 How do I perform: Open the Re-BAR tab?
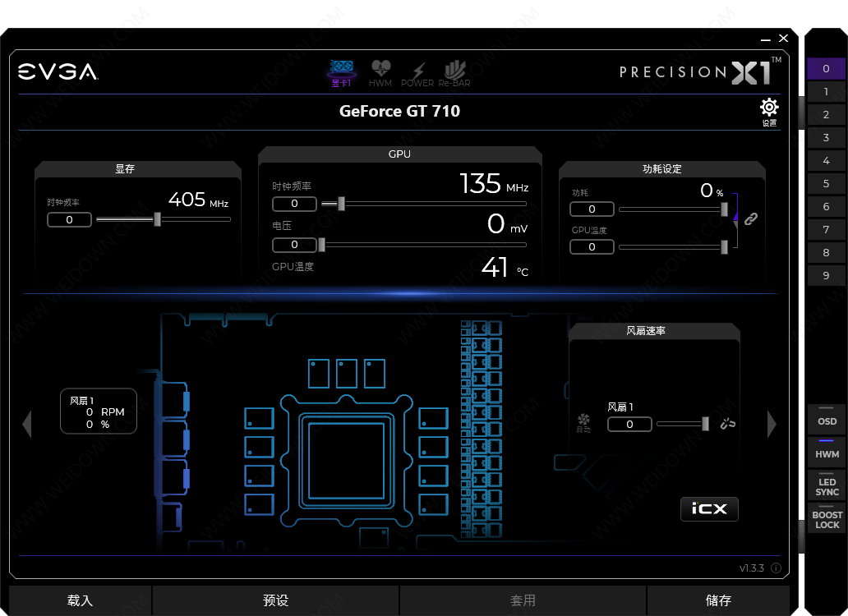[454, 73]
